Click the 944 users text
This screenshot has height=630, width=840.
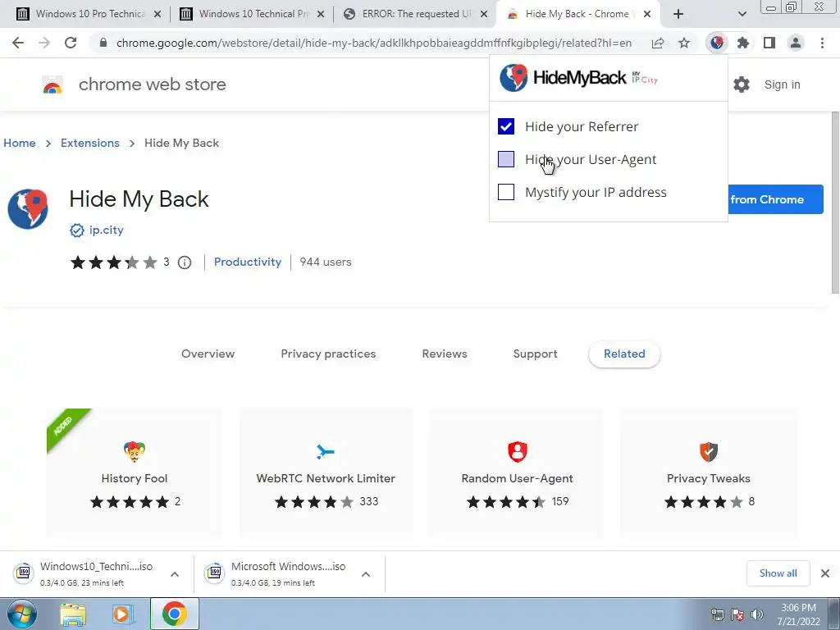(326, 262)
